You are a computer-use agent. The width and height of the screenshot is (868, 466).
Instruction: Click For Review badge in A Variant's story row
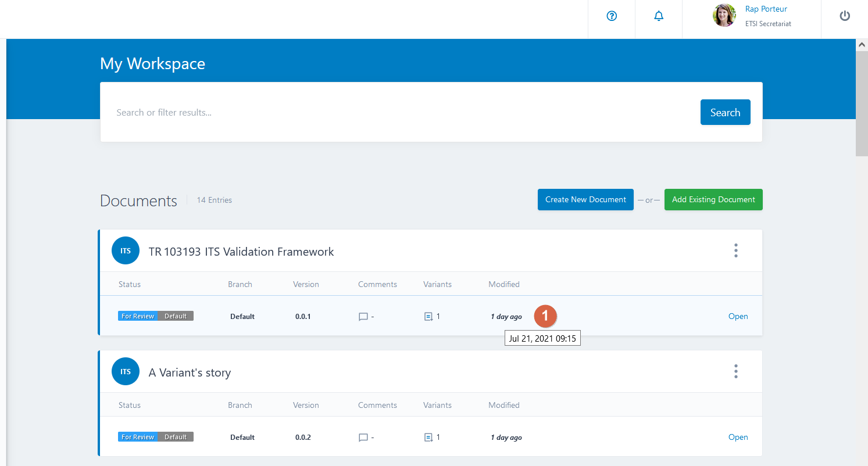[138, 437]
